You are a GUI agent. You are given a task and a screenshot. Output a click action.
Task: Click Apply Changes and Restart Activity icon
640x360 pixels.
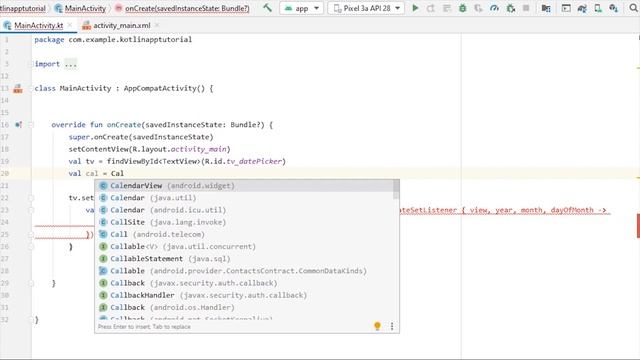pos(431,8)
